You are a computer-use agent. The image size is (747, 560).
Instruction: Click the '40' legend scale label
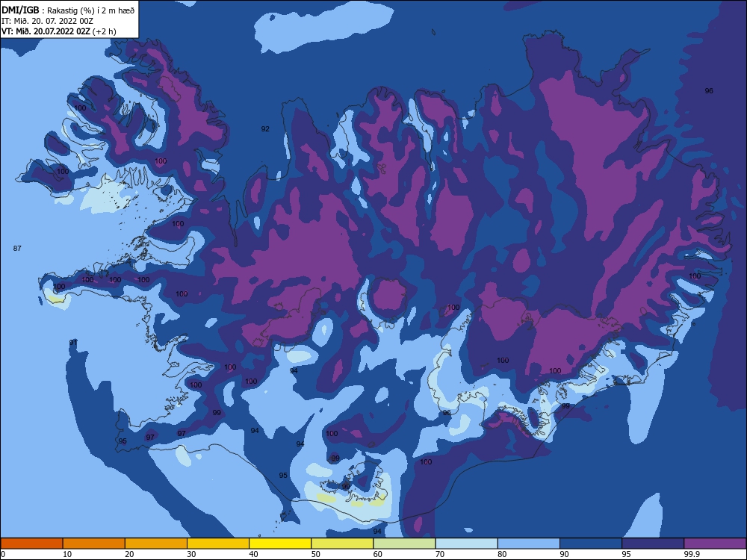tap(253, 554)
